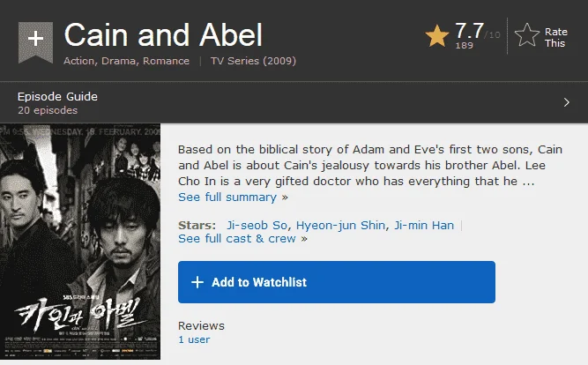Open the Episode Guide section
Screen dimensions: 588x365
(x=57, y=96)
